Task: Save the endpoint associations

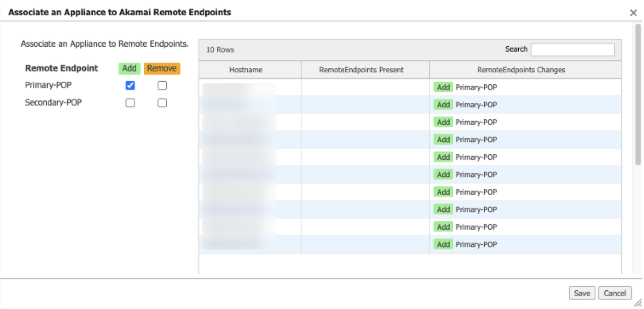Action: (x=581, y=293)
